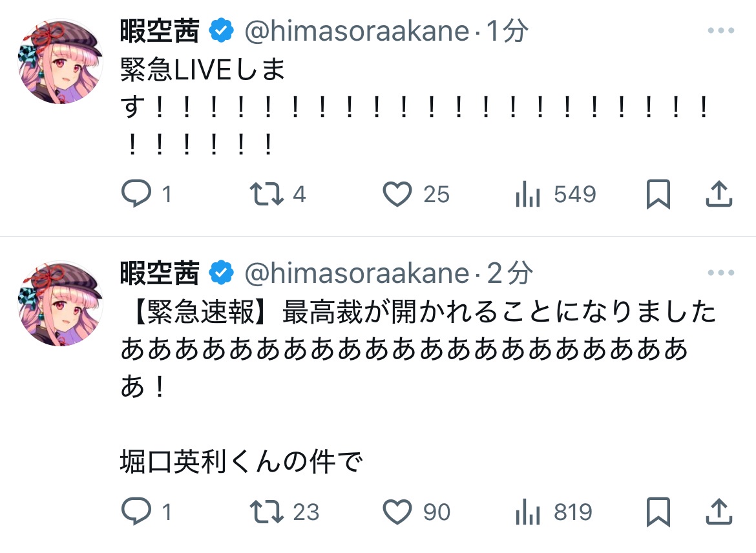This screenshot has width=756, height=553.
Task: Like the 緊急速報 post with 90 likes
Action: pyautogui.click(x=397, y=512)
